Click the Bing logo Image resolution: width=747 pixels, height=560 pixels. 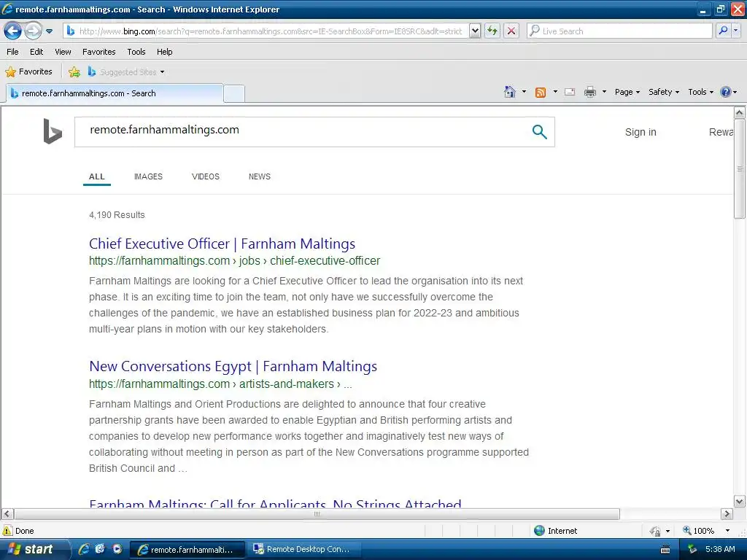pos(53,131)
